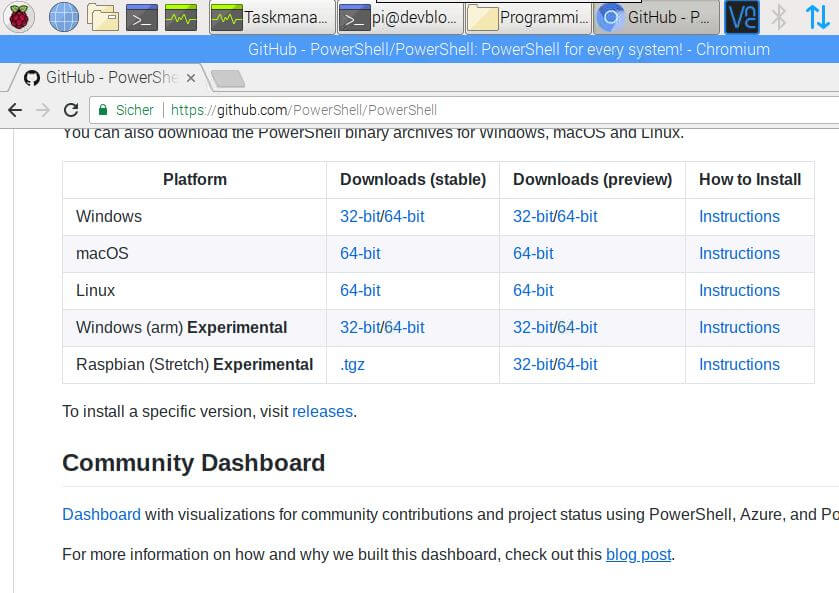Click the green secure lock icon
Image resolution: width=839 pixels, height=593 pixels.
[100, 110]
